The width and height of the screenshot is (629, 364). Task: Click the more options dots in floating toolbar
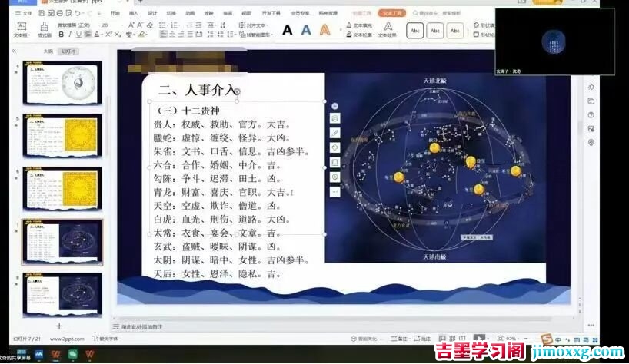[x=335, y=192]
